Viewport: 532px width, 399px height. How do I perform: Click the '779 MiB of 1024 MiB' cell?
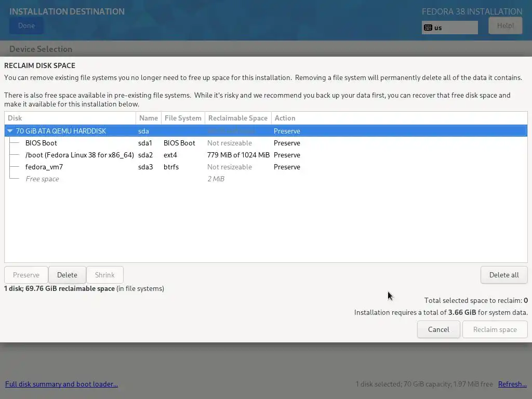click(238, 155)
